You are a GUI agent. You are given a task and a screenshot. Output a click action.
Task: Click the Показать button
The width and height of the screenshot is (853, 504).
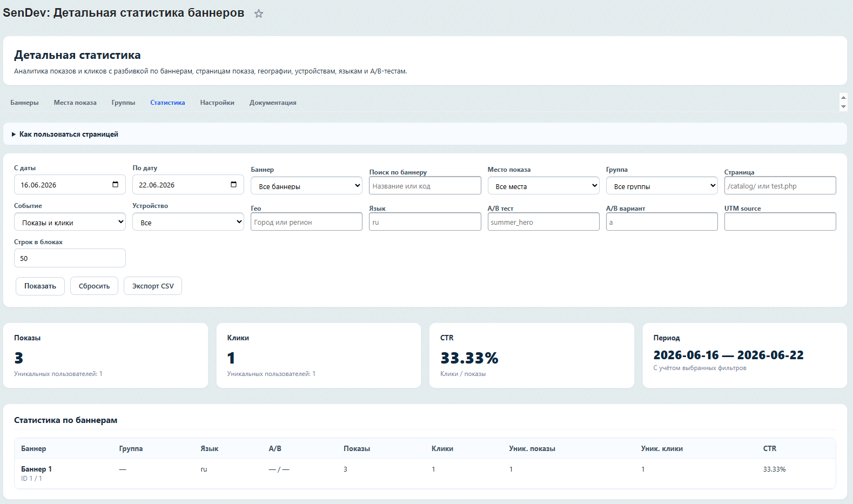(x=40, y=286)
